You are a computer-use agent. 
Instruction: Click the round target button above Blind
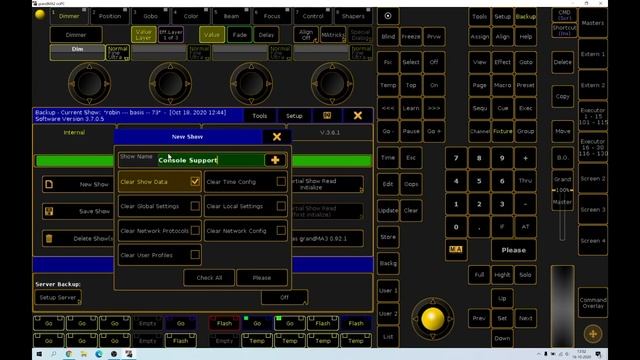(x=388, y=16)
